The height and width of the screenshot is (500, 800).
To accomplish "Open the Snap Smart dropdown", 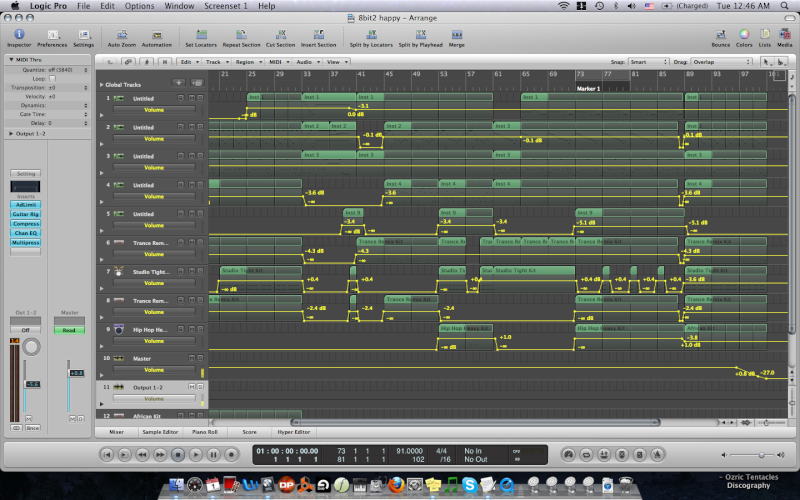I will click(x=648, y=62).
